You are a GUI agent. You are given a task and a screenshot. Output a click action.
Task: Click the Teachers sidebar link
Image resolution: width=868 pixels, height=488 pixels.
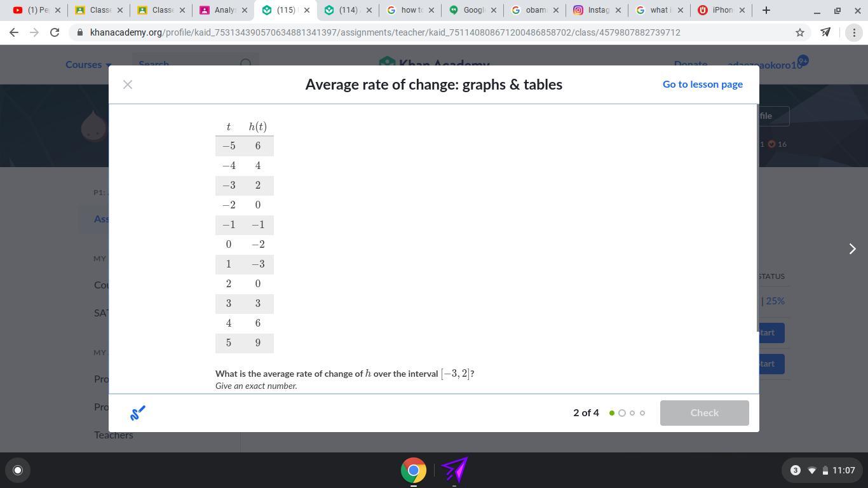[114, 435]
